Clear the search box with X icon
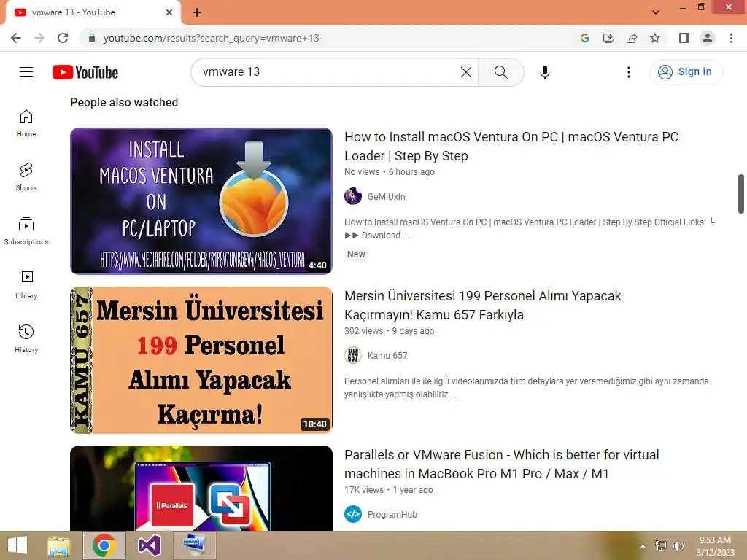Viewport: 747px width, 560px height. click(466, 72)
